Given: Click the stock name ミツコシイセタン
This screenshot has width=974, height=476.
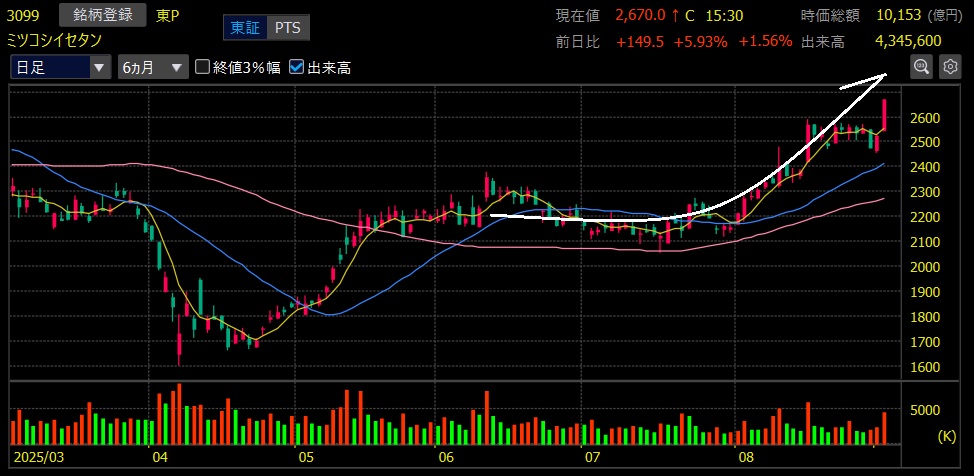Looking at the screenshot, I should tap(55, 40).
